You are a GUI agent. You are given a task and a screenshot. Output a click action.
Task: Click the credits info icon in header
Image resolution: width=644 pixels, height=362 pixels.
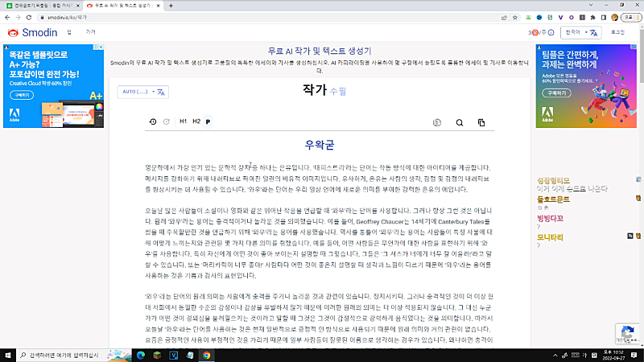[x=551, y=32]
